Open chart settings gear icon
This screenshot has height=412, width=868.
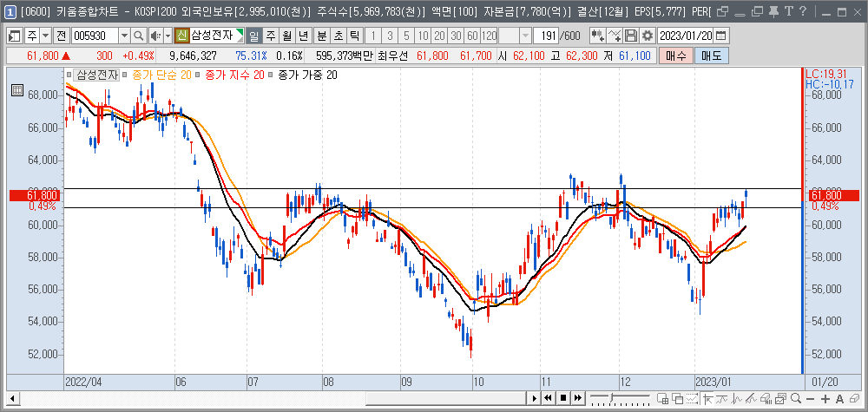[x=647, y=36]
